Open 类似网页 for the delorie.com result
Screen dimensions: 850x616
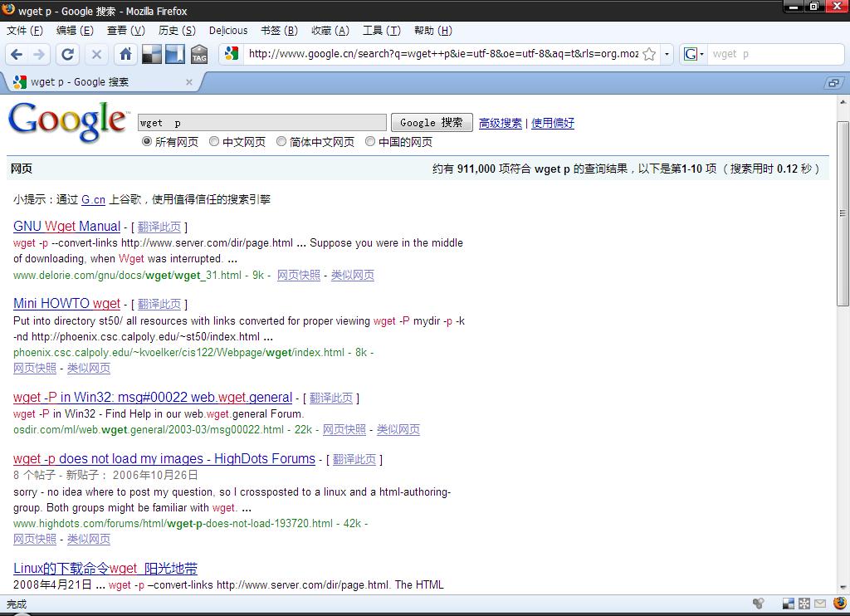tap(352, 275)
